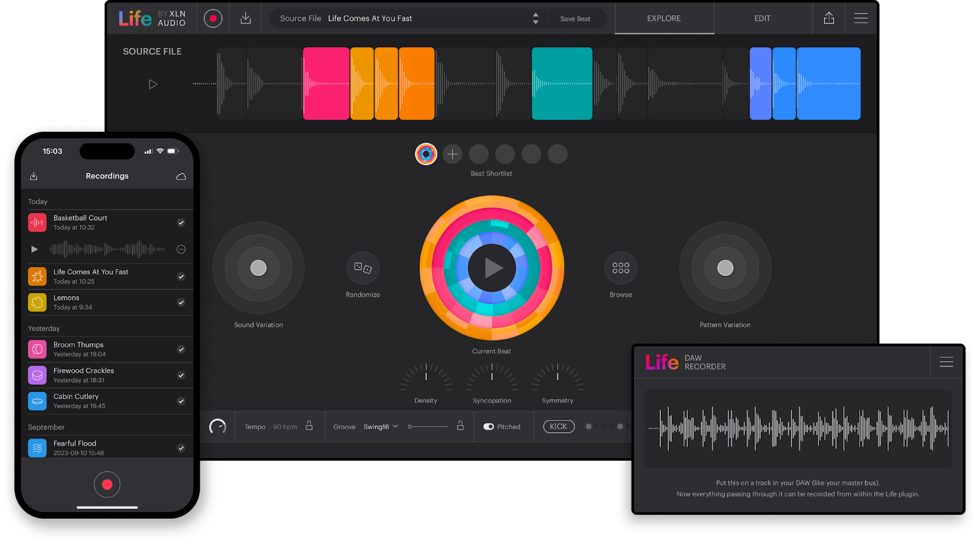Tap the Basketball Court red waveform icon
Image resolution: width=980 pixels, height=545 pixels.
(37, 223)
